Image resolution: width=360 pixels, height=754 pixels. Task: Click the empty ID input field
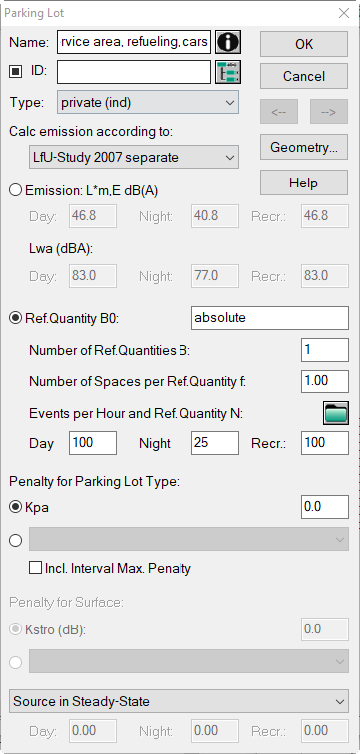coord(134,72)
